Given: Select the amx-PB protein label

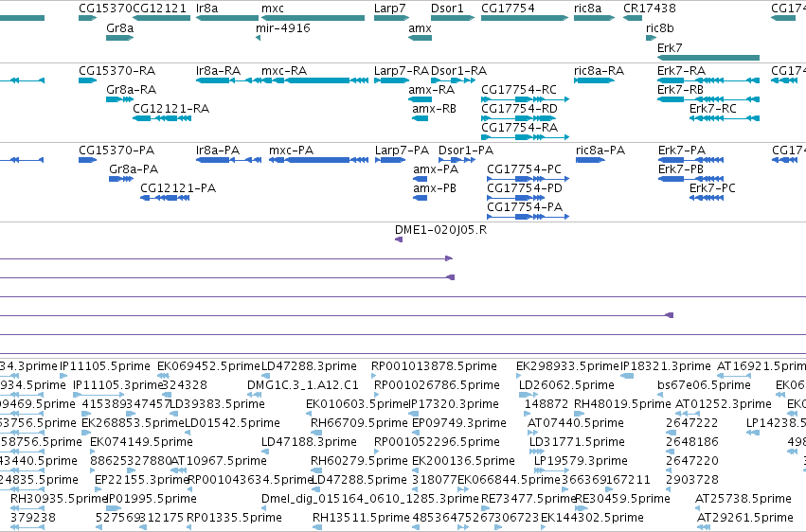Looking at the screenshot, I should point(435,188).
